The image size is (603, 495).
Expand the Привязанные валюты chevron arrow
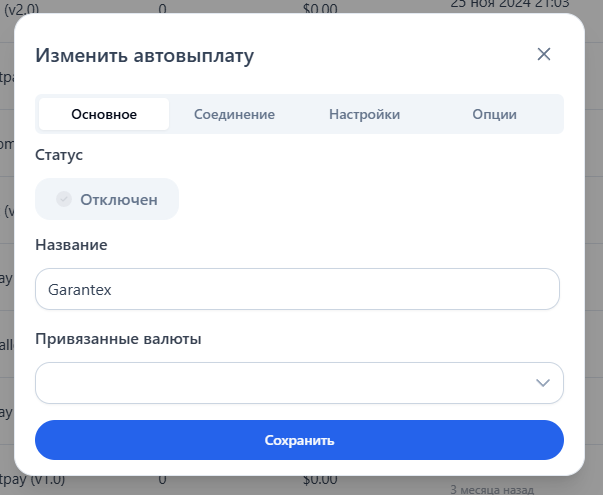pos(543,383)
